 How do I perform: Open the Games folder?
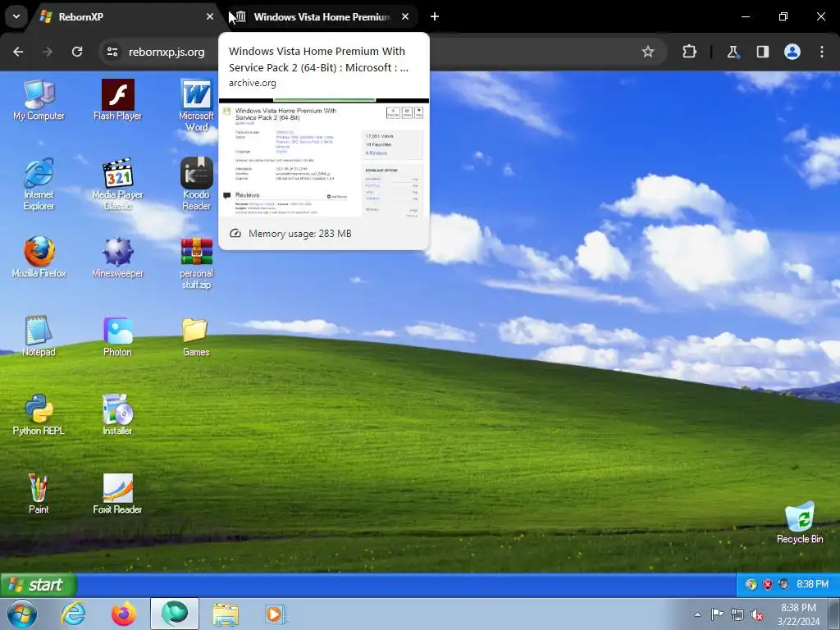pos(196,336)
